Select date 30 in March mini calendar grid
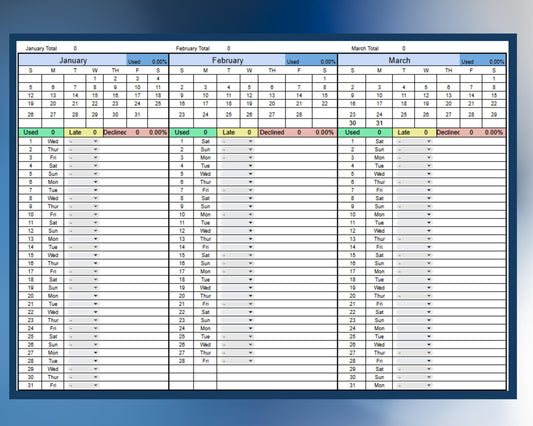Viewport: 533px width, 426px height. click(x=353, y=123)
